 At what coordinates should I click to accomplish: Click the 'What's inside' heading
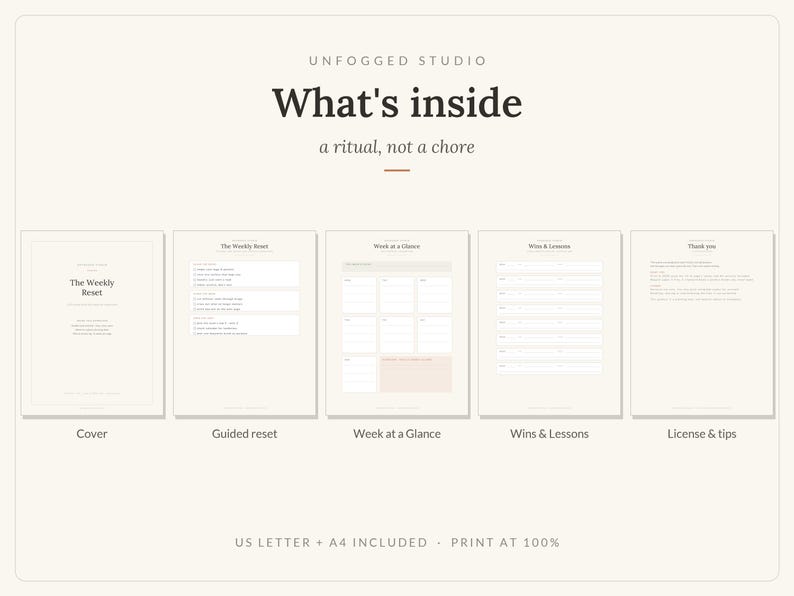[397, 102]
